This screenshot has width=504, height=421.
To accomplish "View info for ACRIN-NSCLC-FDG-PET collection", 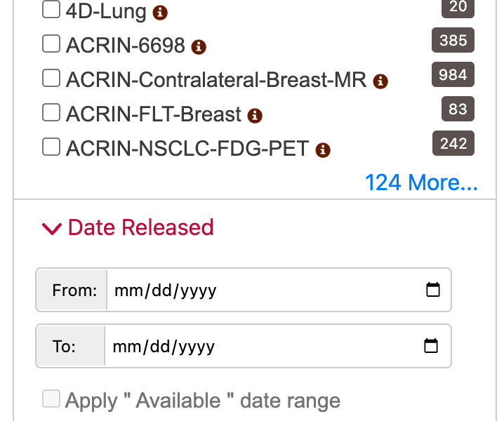I will click(323, 150).
